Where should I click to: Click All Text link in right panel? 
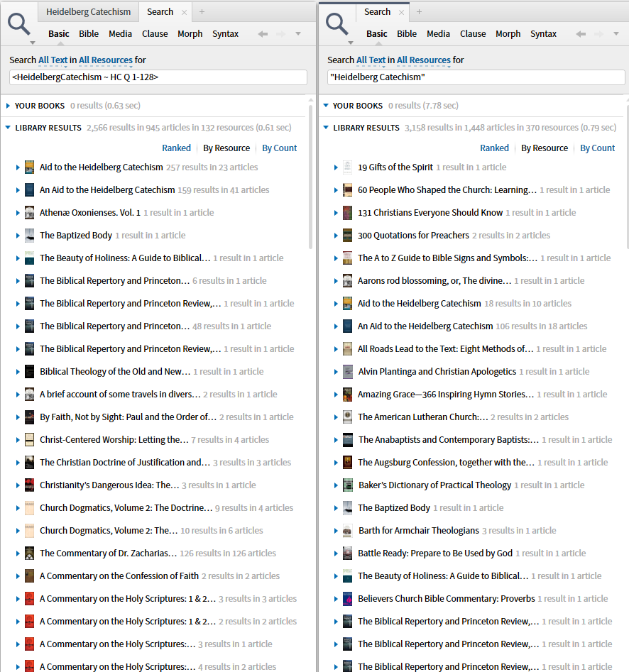(371, 60)
